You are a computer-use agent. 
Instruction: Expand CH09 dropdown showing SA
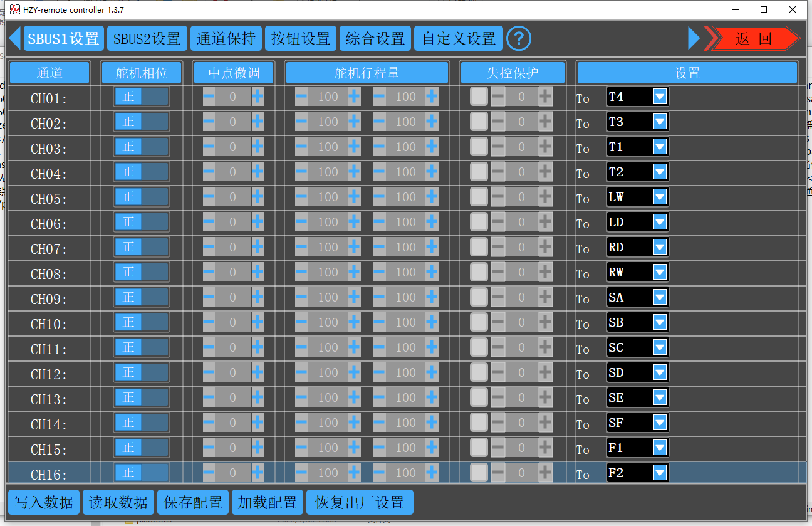[659, 297]
